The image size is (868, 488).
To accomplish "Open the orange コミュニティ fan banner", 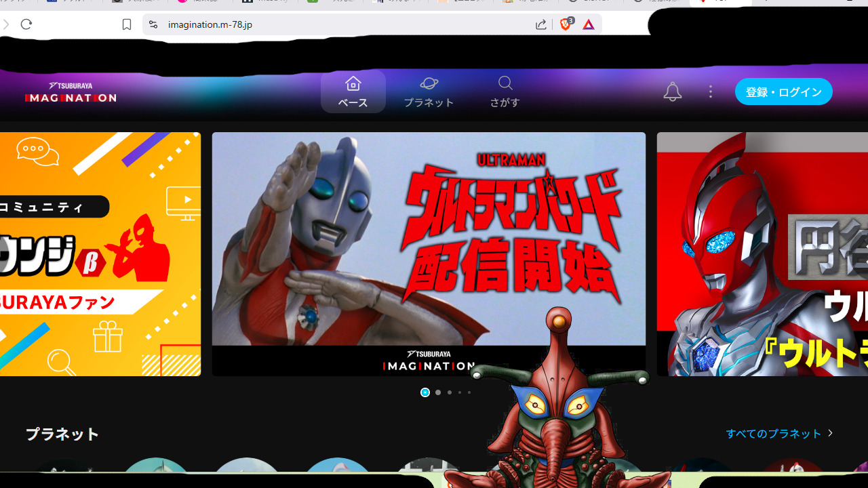I will pyautogui.click(x=100, y=253).
